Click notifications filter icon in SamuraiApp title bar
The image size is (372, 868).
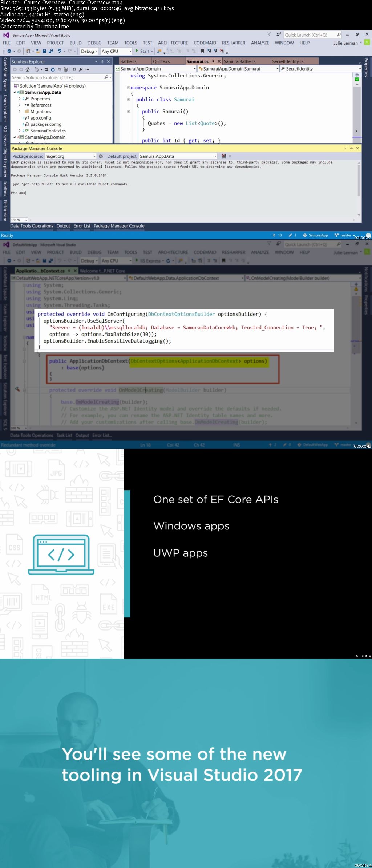pyautogui.click(x=269, y=34)
